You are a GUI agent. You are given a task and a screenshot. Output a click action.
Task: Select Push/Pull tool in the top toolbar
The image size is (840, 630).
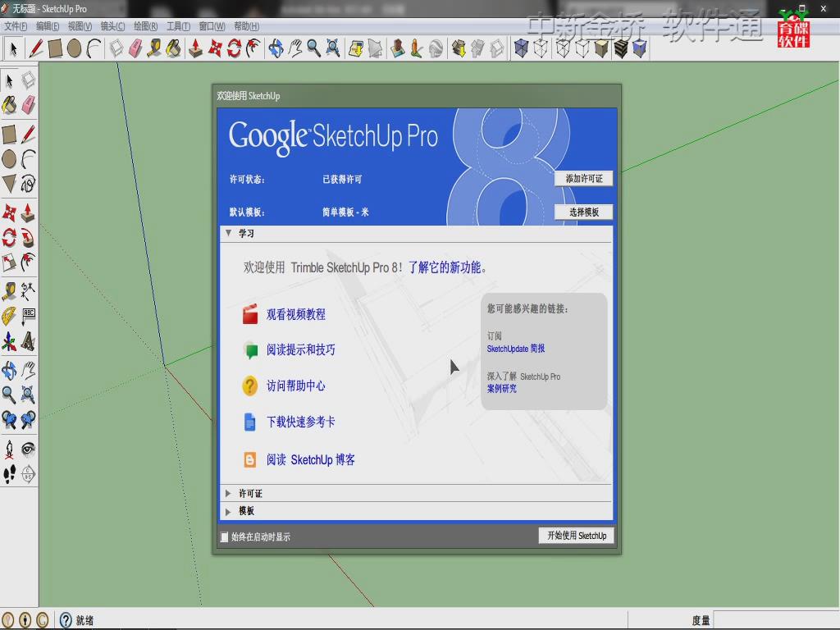(x=195, y=48)
